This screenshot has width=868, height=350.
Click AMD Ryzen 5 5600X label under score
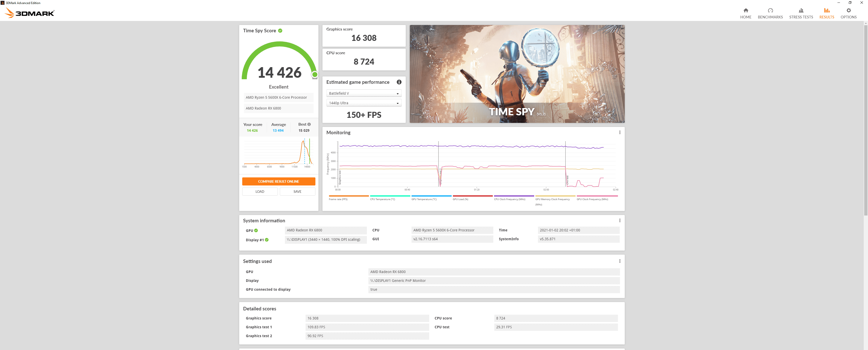tap(278, 97)
